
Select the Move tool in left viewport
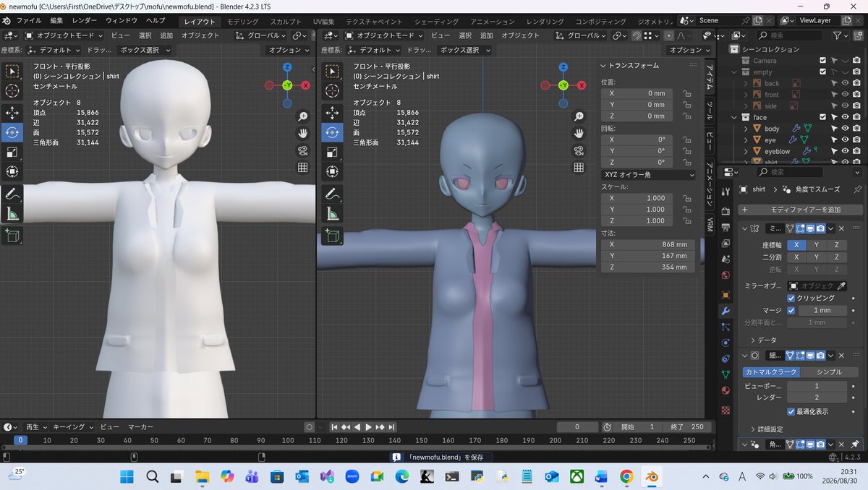coord(12,113)
